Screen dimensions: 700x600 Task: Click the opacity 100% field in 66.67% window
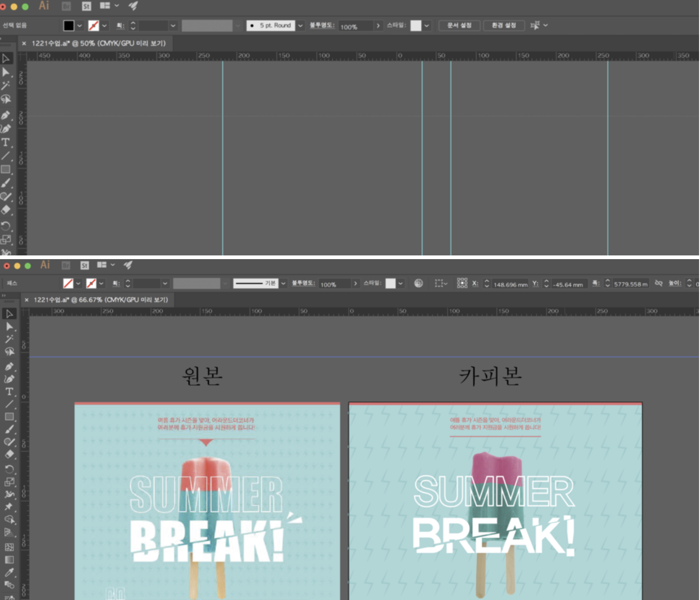(334, 284)
